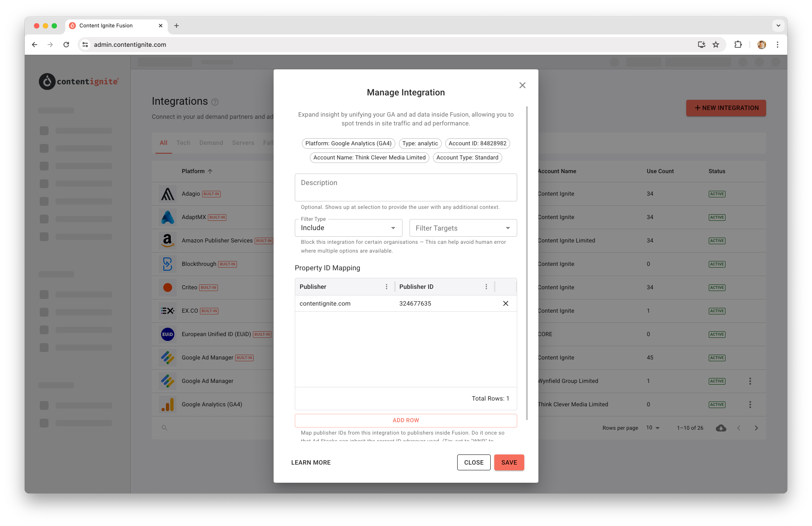812x526 pixels.
Task: Switch to the Tech tab
Action: pyautogui.click(x=183, y=143)
